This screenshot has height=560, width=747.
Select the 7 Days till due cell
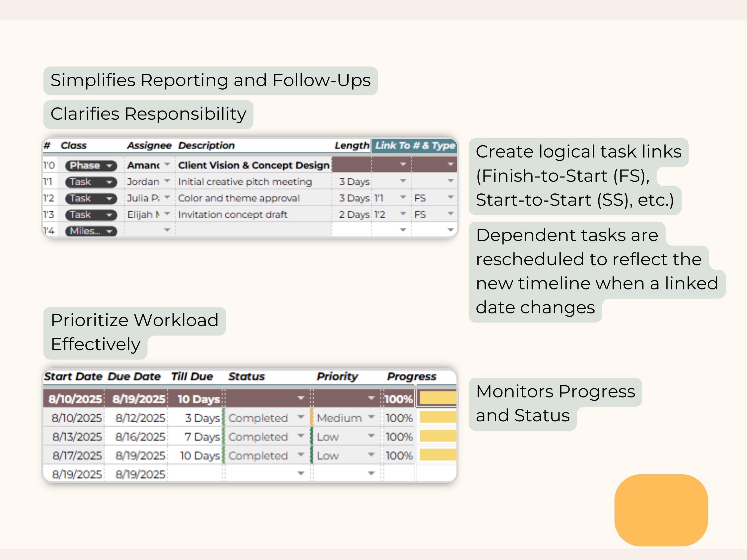tap(195, 437)
